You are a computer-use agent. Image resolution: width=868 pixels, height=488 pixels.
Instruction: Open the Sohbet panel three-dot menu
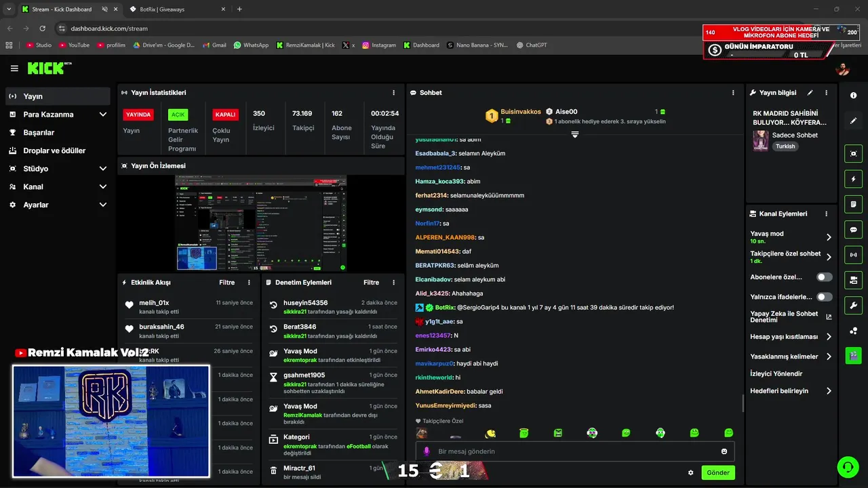(x=733, y=93)
